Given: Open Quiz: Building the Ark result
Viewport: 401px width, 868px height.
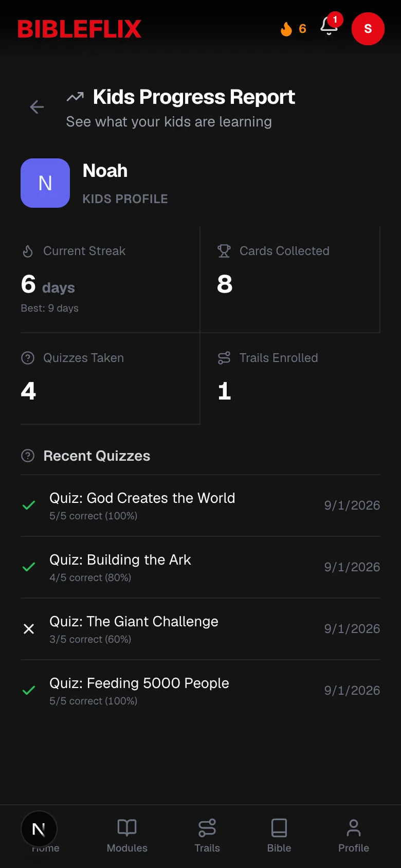Looking at the screenshot, I should click(x=200, y=567).
